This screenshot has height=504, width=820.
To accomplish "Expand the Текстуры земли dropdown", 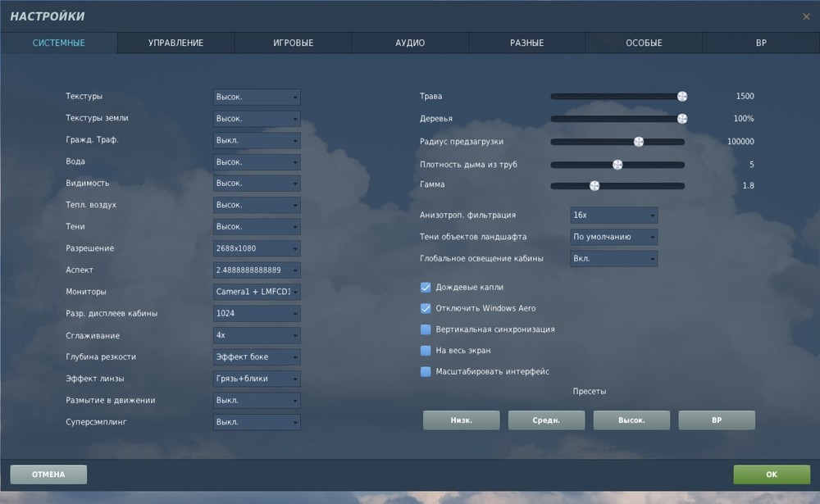I will [x=257, y=119].
